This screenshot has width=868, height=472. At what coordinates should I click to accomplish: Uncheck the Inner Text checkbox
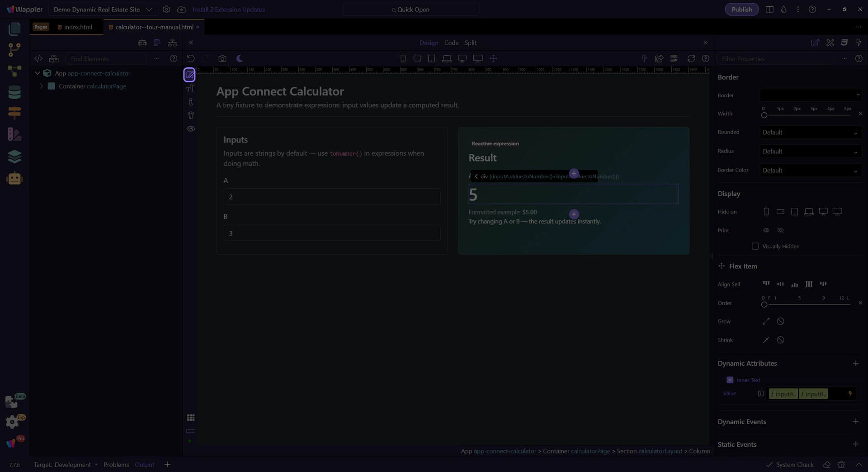[x=730, y=380]
